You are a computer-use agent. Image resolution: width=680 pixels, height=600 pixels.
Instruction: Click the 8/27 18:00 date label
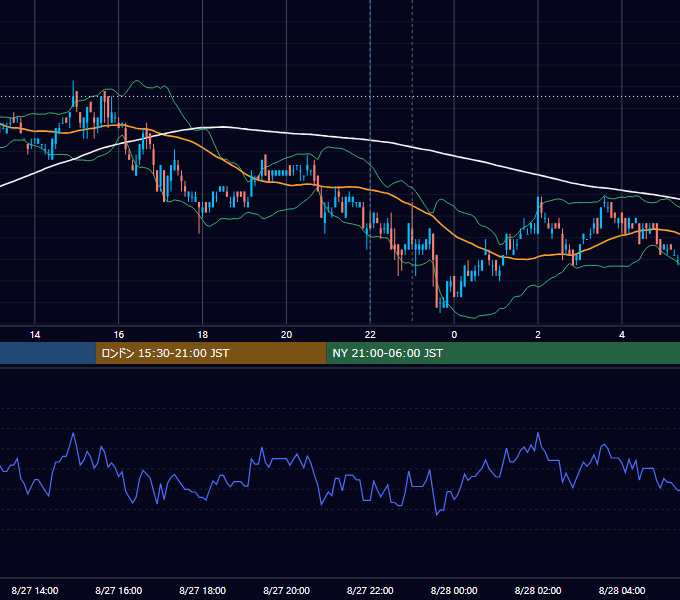click(x=203, y=590)
